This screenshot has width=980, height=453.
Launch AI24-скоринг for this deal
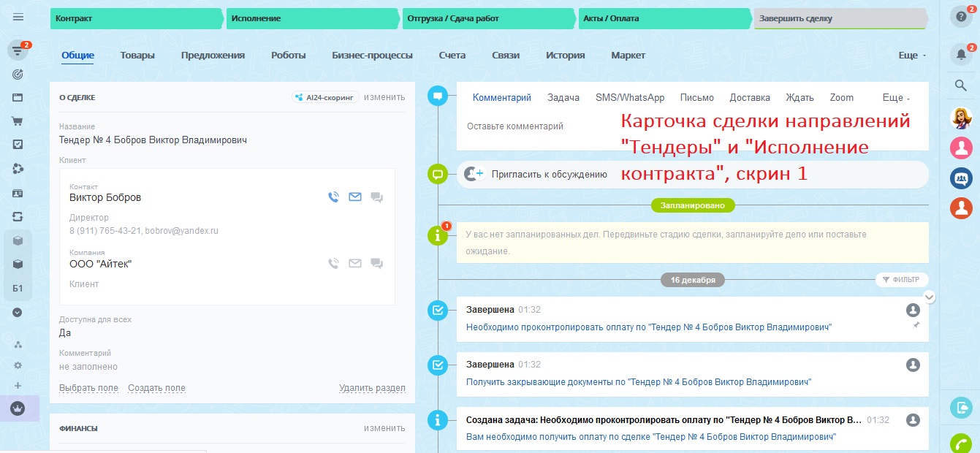(325, 97)
